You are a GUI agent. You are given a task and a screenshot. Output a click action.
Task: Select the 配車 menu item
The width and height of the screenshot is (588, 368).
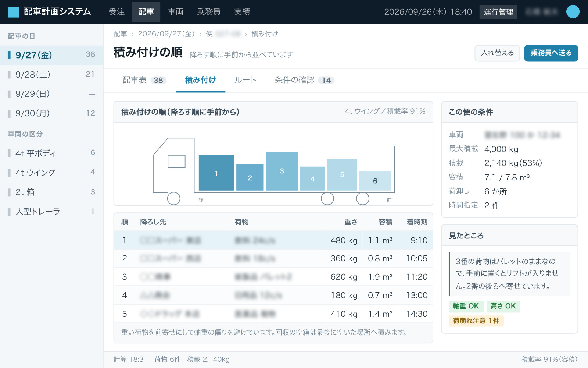click(x=146, y=12)
